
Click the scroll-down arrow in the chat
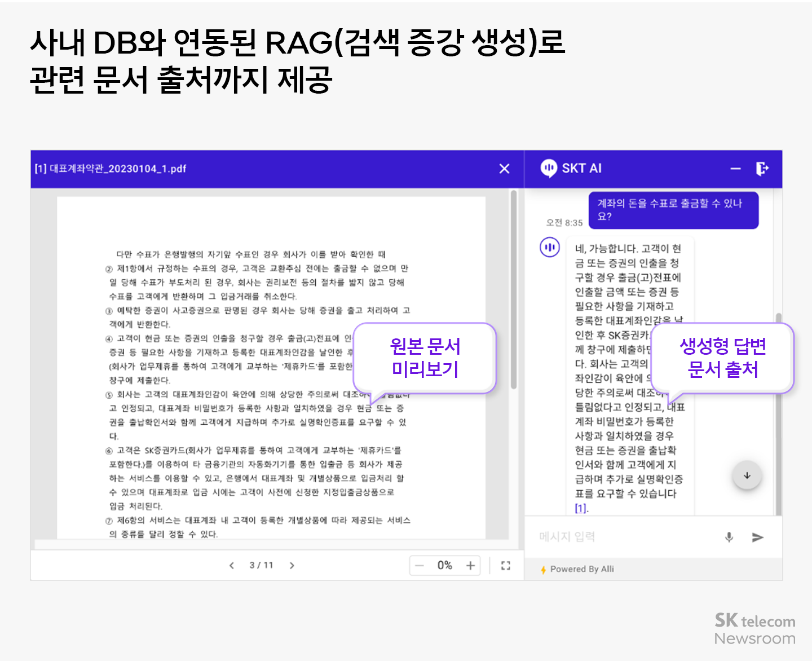pyautogui.click(x=747, y=475)
